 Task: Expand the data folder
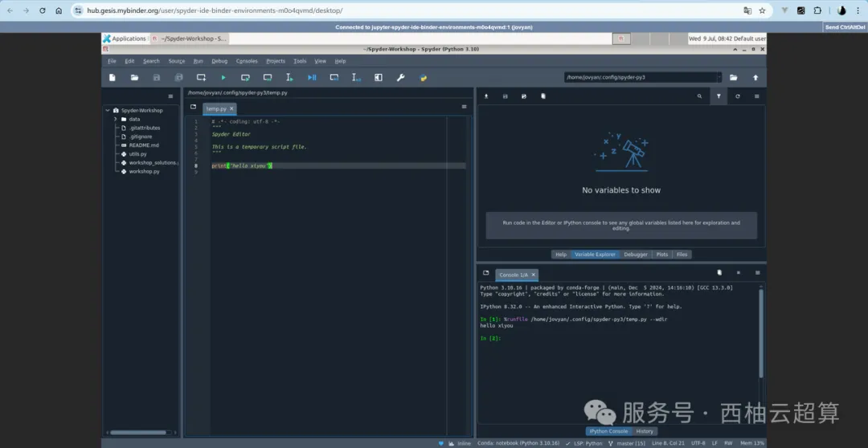(116, 119)
